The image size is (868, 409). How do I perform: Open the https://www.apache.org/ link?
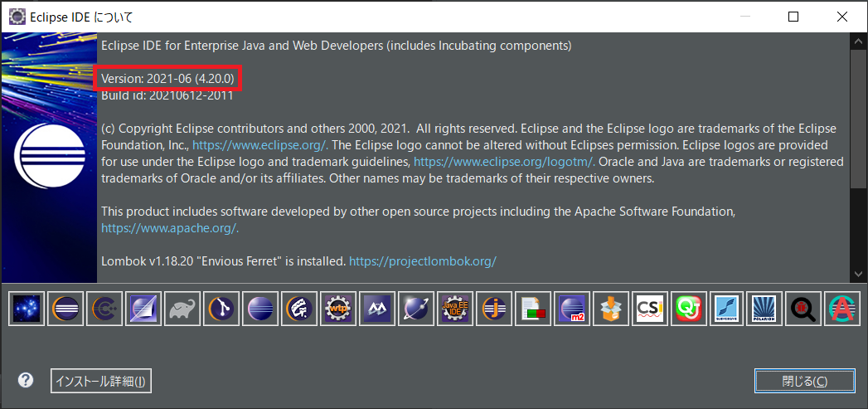[x=170, y=228]
